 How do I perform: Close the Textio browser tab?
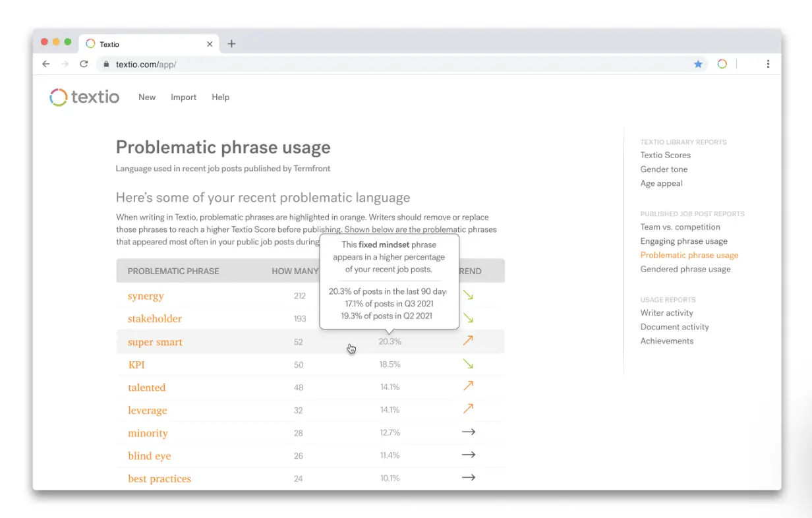pos(210,44)
